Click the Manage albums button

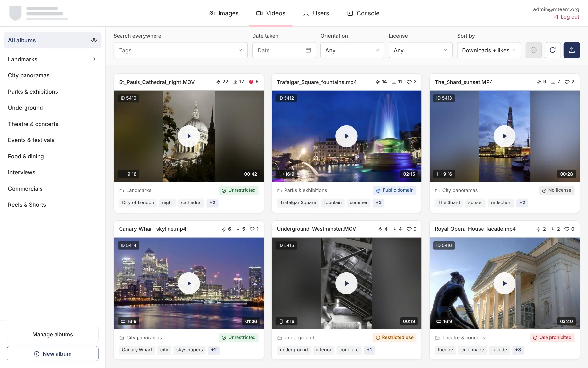pos(53,334)
